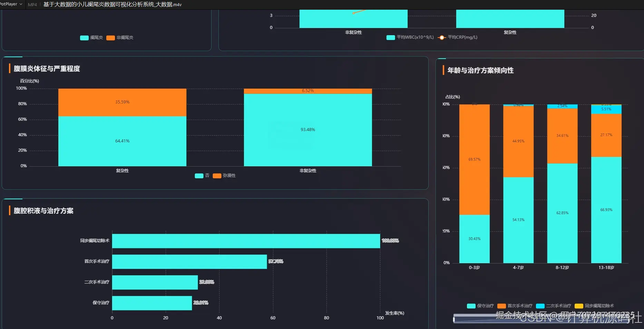Click the 34.61% orange segment of 8-12岁

[562, 136]
